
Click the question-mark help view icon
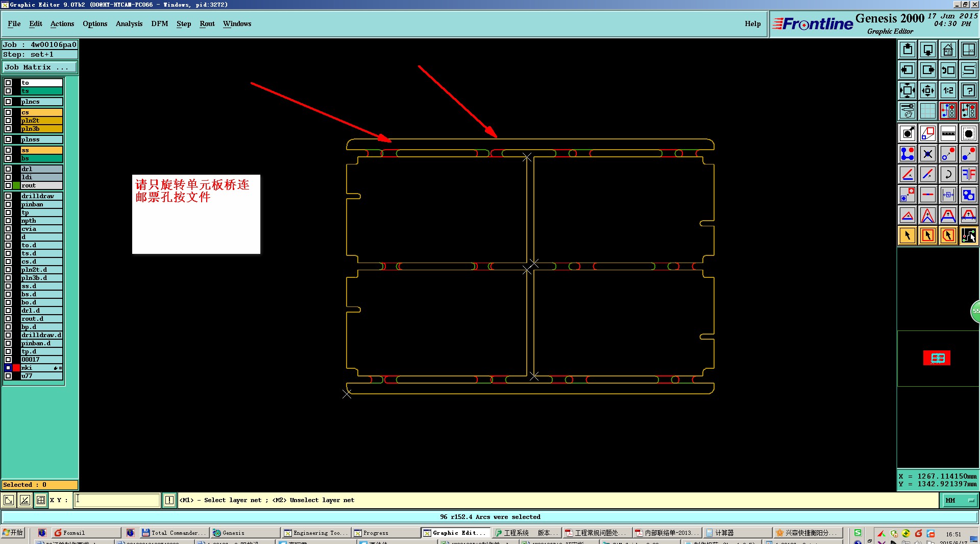pyautogui.click(x=969, y=90)
